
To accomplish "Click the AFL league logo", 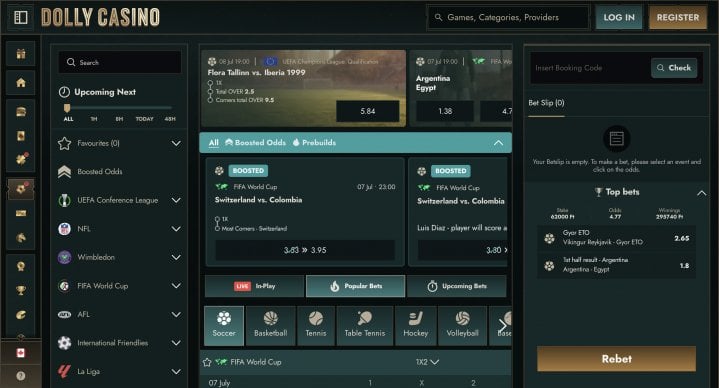I will (x=65, y=314).
